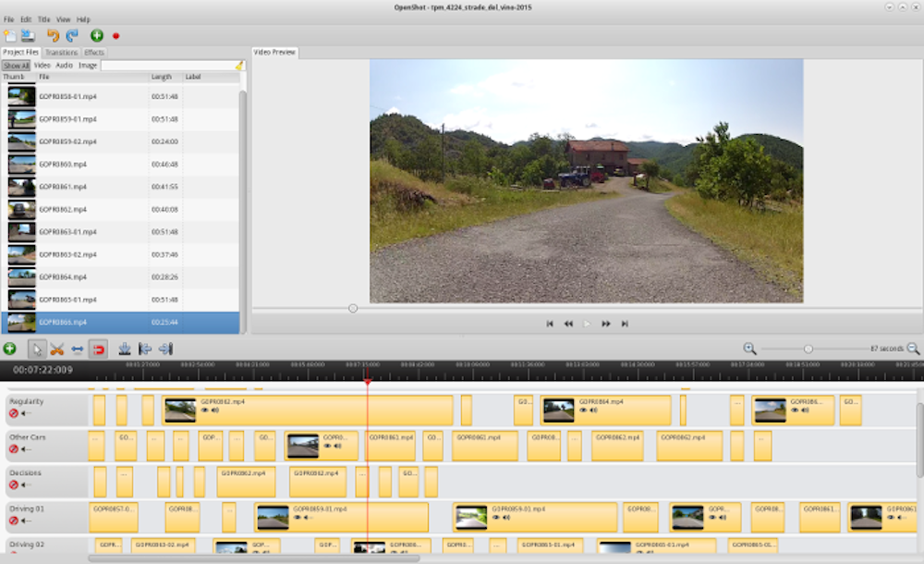
Task: Open the Effects tab
Action: click(x=94, y=53)
